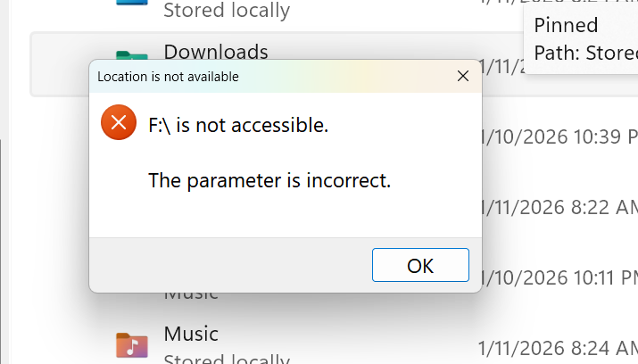Select the Downloads folder name
Screen dimensions: 638x364
[x=216, y=52]
